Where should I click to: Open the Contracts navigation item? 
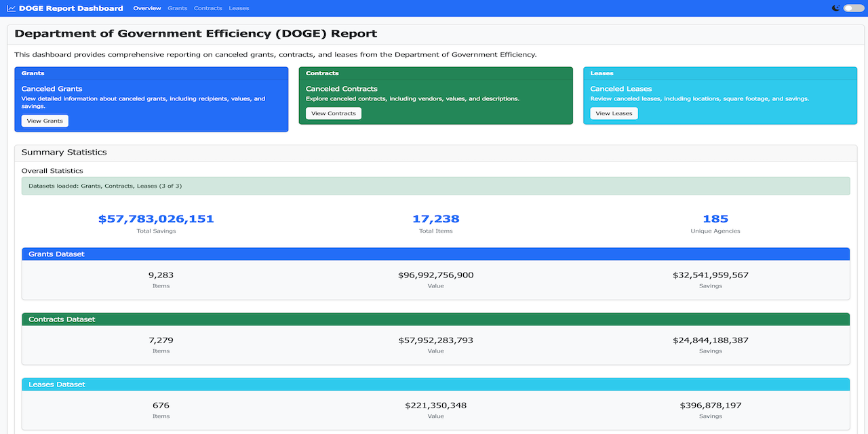pyautogui.click(x=208, y=8)
